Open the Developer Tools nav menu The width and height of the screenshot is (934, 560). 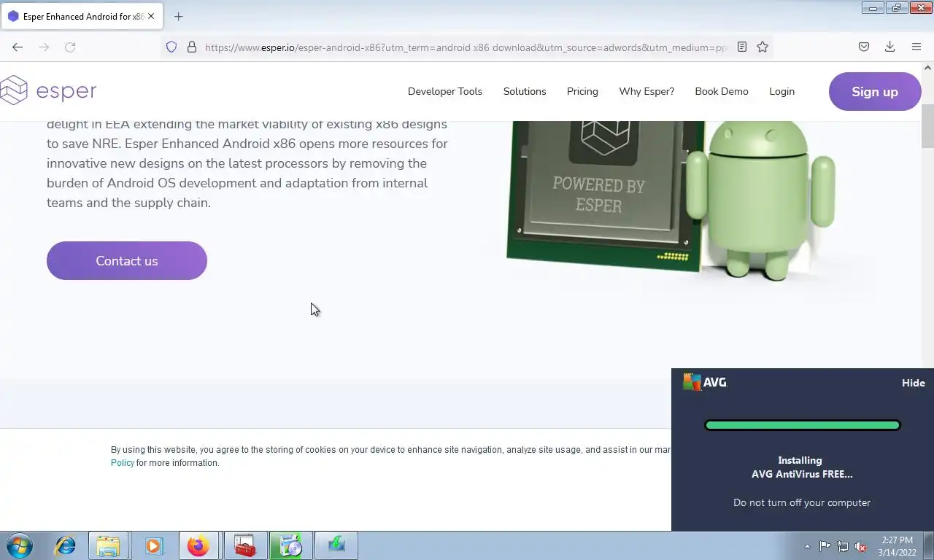pyautogui.click(x=445, y=91)
